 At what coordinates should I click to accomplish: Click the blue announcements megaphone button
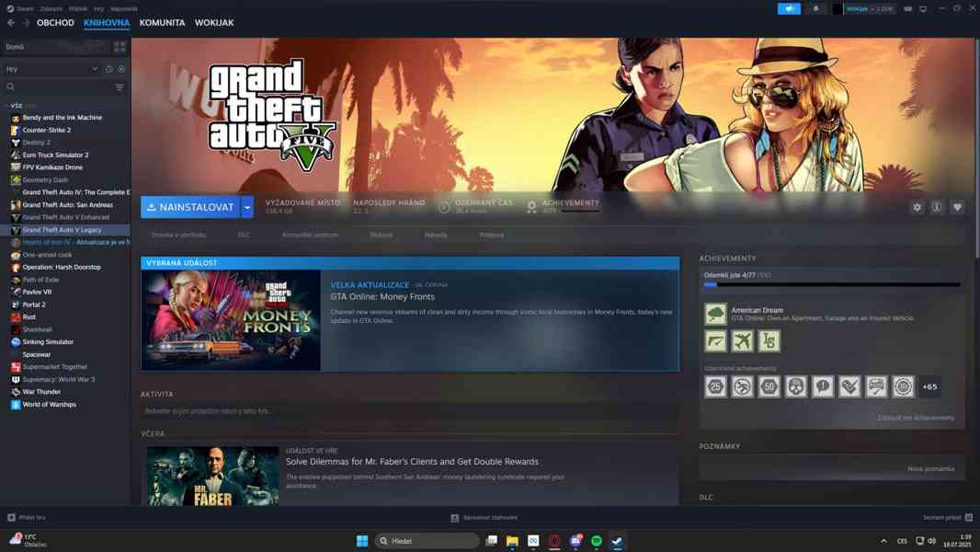point(789,9)
